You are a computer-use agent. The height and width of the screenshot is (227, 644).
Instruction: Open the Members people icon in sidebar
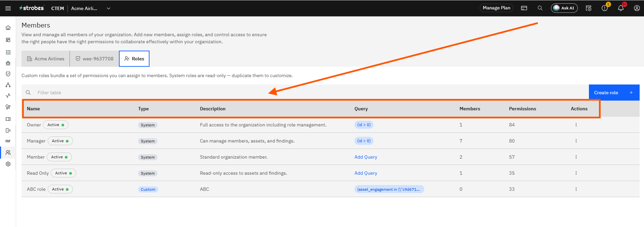click(8, 153)
